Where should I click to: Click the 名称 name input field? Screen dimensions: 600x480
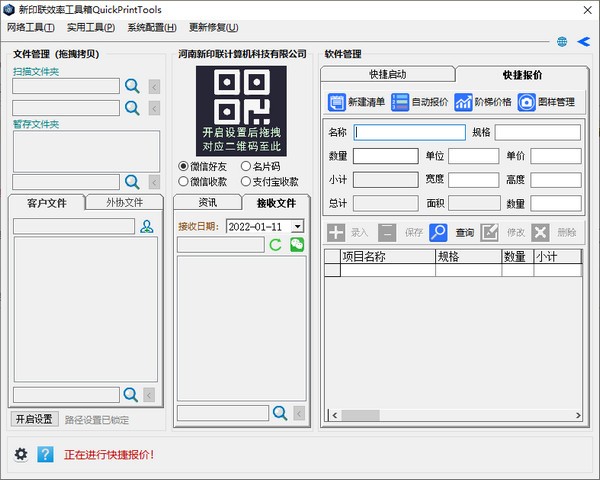coord(410,132)
